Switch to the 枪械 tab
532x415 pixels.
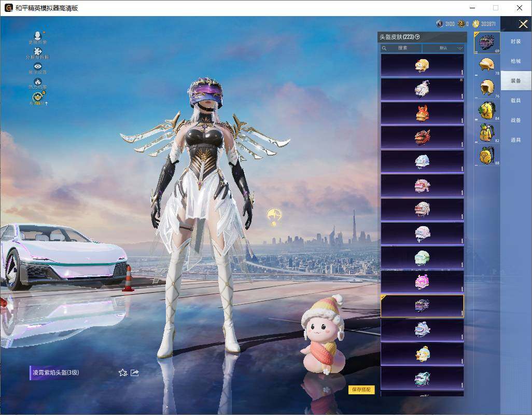tap(516, 61)
